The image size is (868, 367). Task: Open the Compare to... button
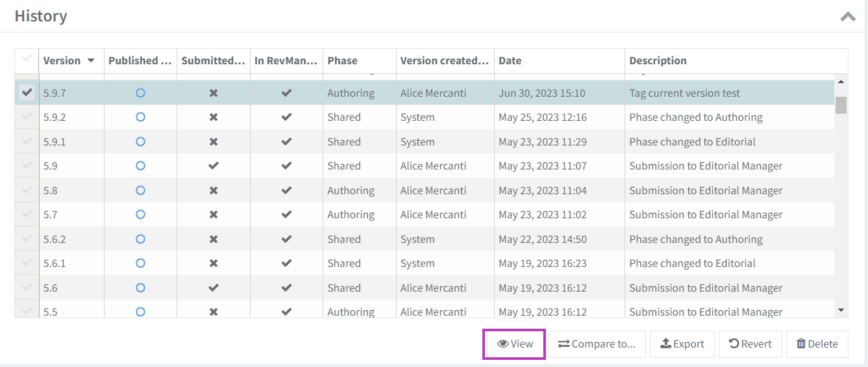click(x=597, y=344)
